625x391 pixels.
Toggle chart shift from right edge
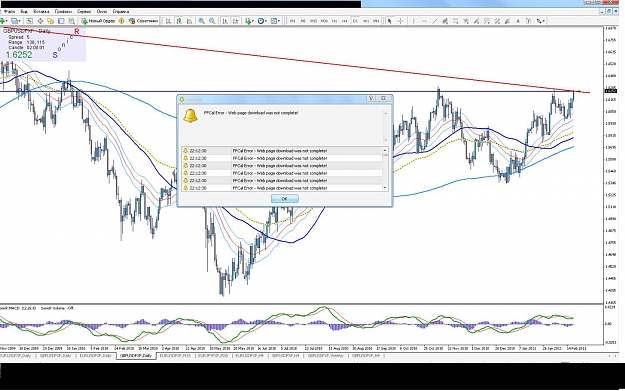[236, 21]
